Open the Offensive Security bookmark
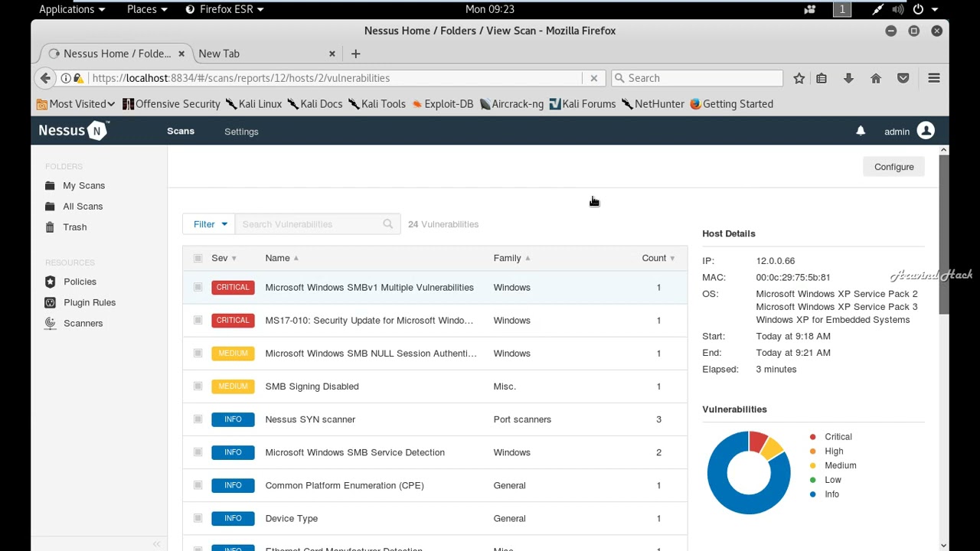This screenshot has width=980, height=551. 171,104
